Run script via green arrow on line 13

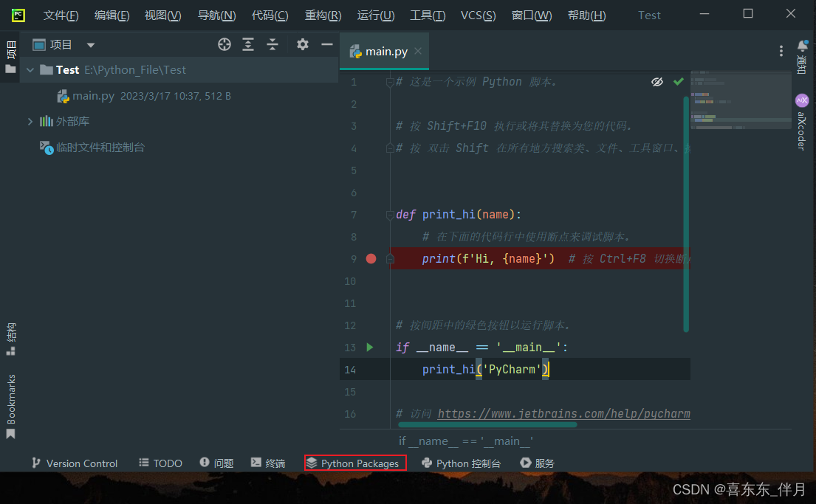click(x=370, y=347)
